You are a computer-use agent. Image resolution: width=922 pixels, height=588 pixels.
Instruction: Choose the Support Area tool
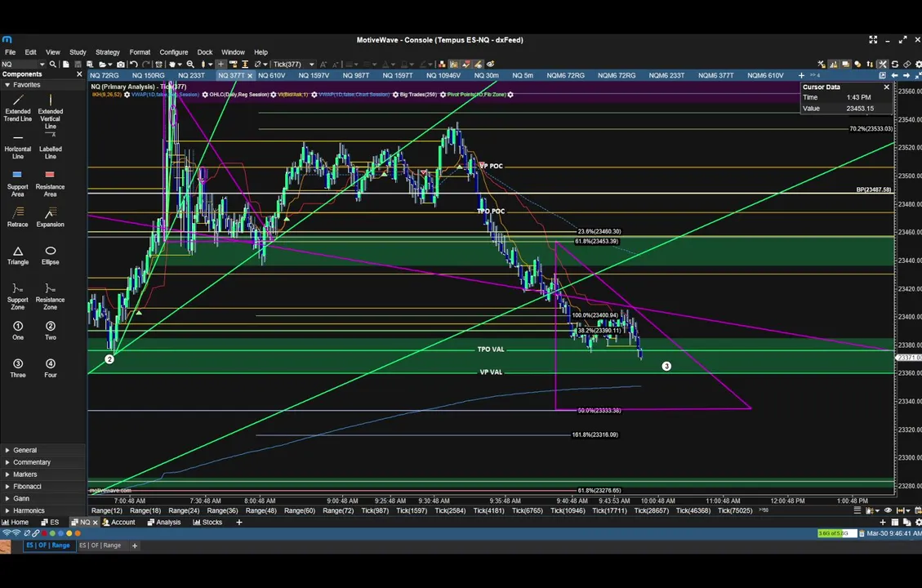[x=18, y=184]
